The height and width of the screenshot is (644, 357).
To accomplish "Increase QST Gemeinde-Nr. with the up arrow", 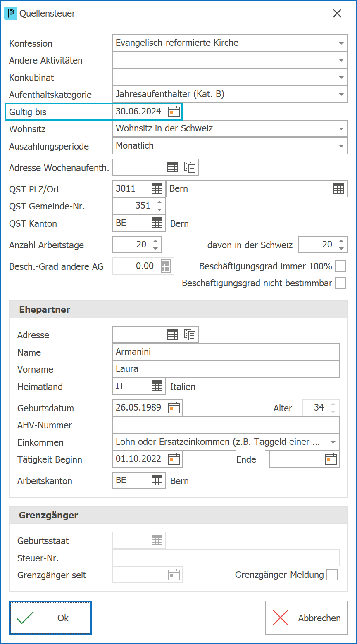I will point(159,202).
